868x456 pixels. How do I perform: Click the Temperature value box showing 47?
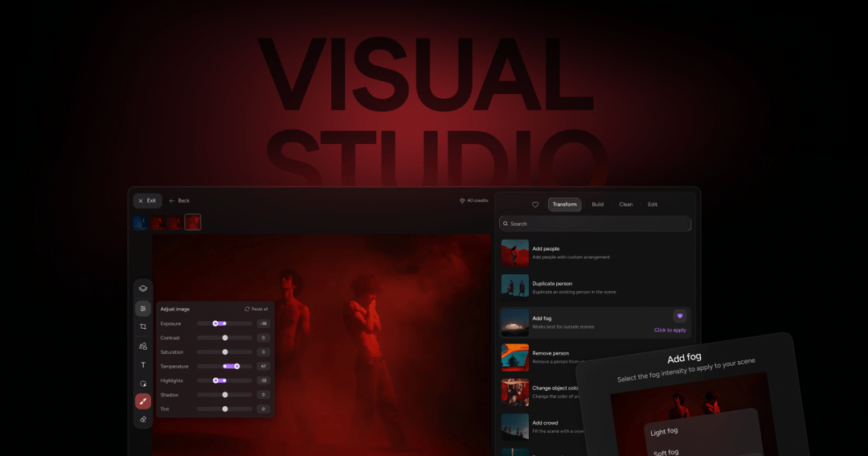[264, 366]
